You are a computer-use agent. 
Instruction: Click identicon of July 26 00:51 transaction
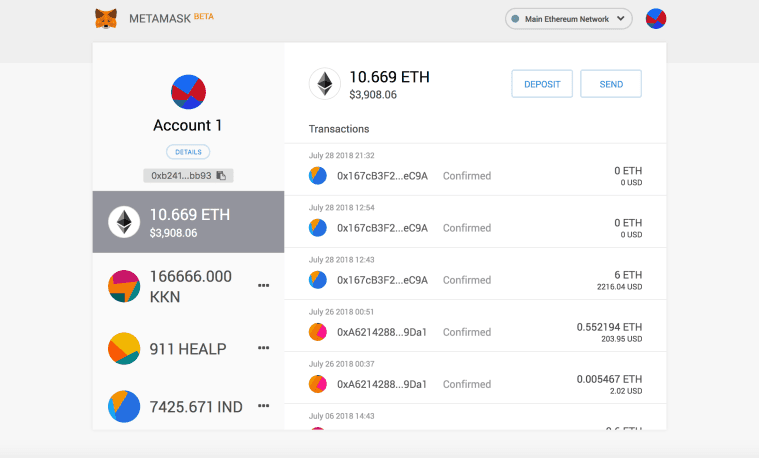pos(318,332)
